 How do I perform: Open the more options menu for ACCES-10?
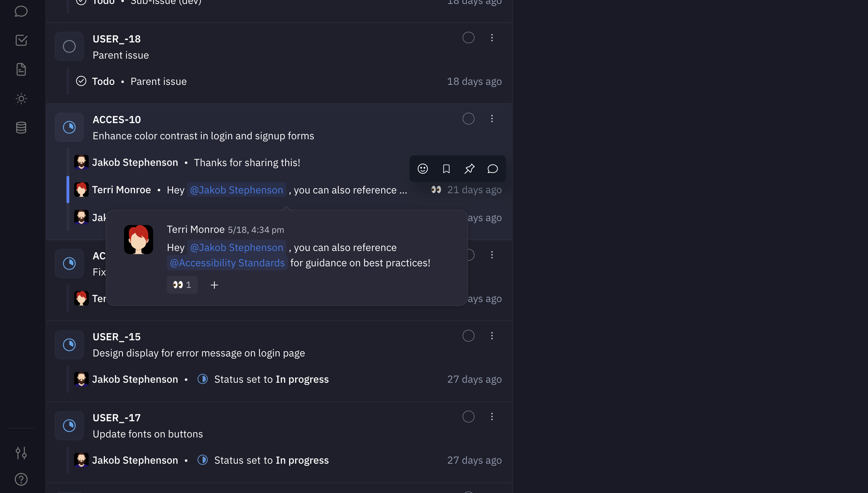(x=492, y=119)
